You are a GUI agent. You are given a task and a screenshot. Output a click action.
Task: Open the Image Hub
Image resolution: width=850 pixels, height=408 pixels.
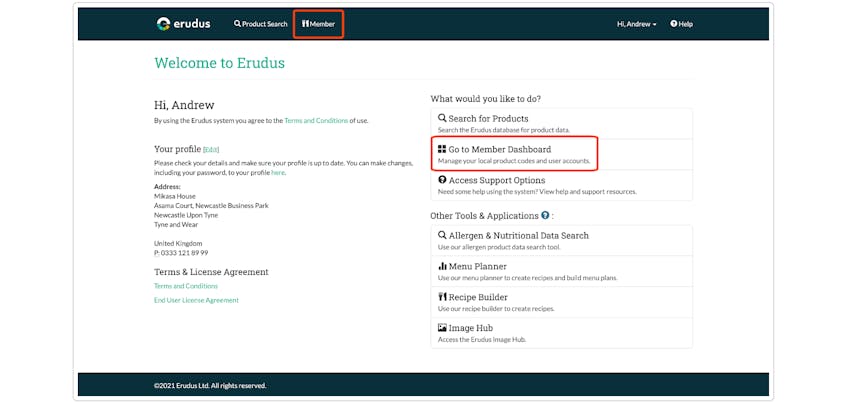click(562, 333)
